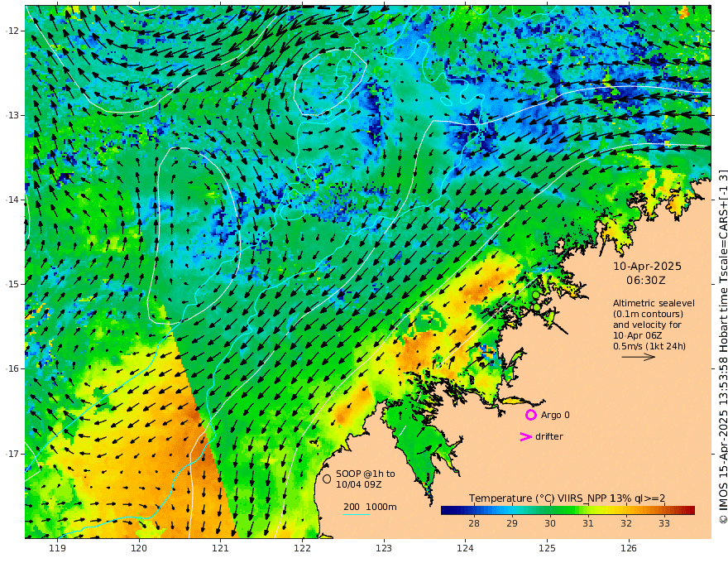Click the 0.5m/s velocity reference arrow

pos(639,357)
